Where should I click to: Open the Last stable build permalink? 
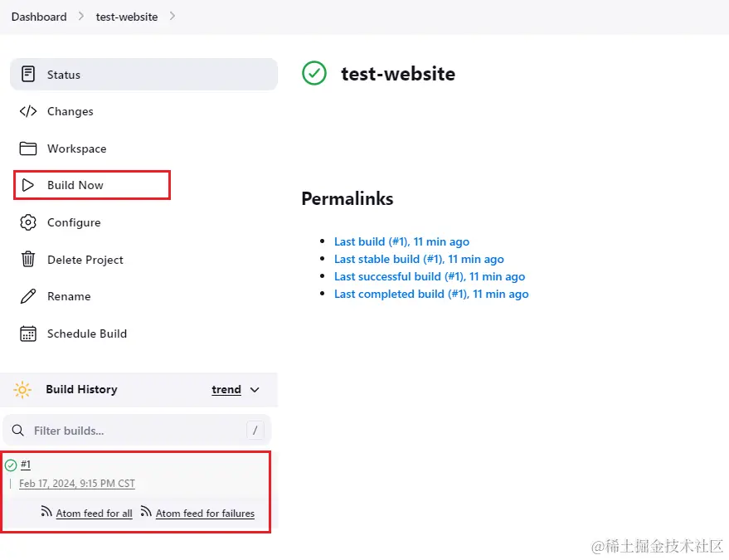(419, 259)
